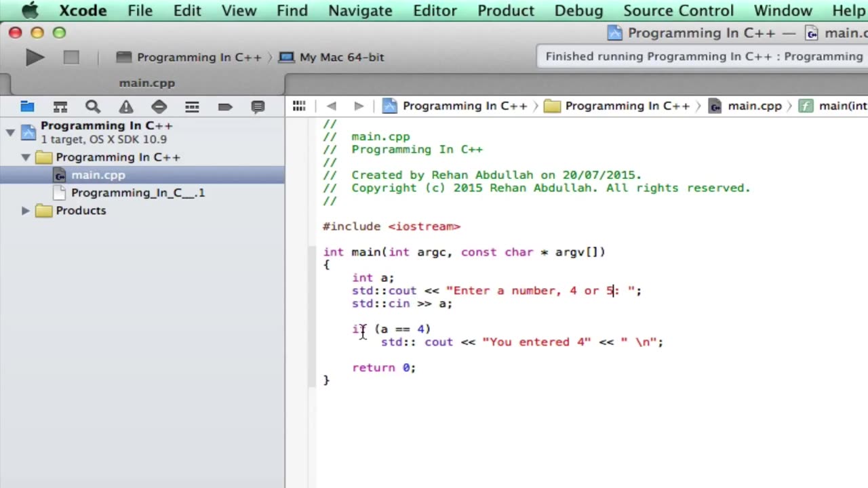The width and height of the screenshot is (868, 488).
Task: Select the Programming In C++ project row
Action: click(142, 132)
